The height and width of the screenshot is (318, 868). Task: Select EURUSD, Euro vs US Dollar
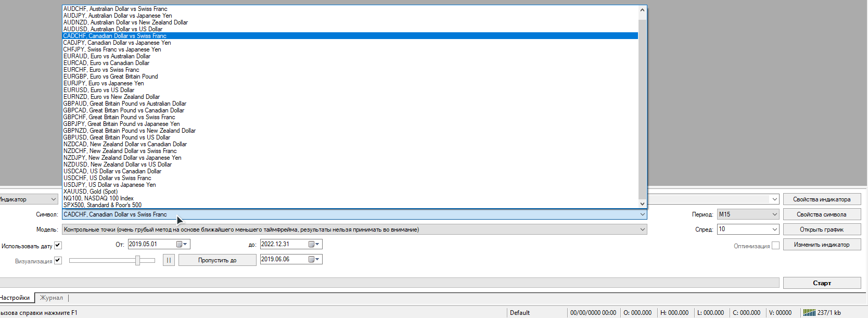pyautogui.click(x=350, y=90)
